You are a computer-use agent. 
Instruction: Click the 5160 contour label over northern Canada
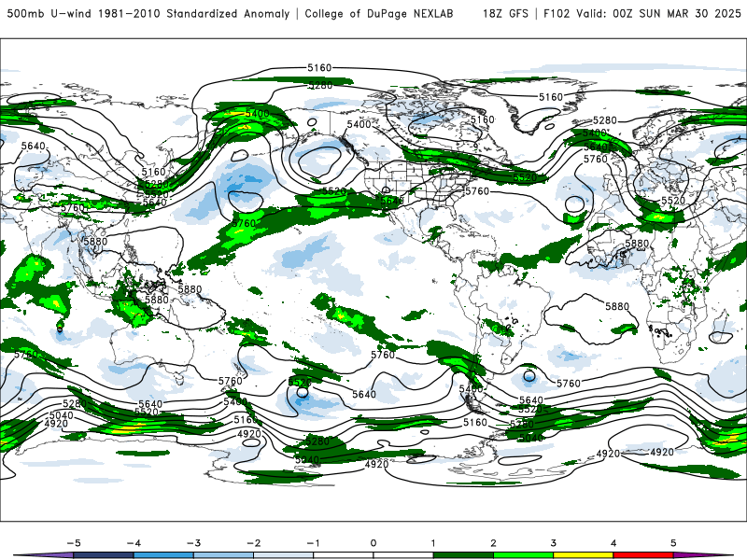coord(483,119)
